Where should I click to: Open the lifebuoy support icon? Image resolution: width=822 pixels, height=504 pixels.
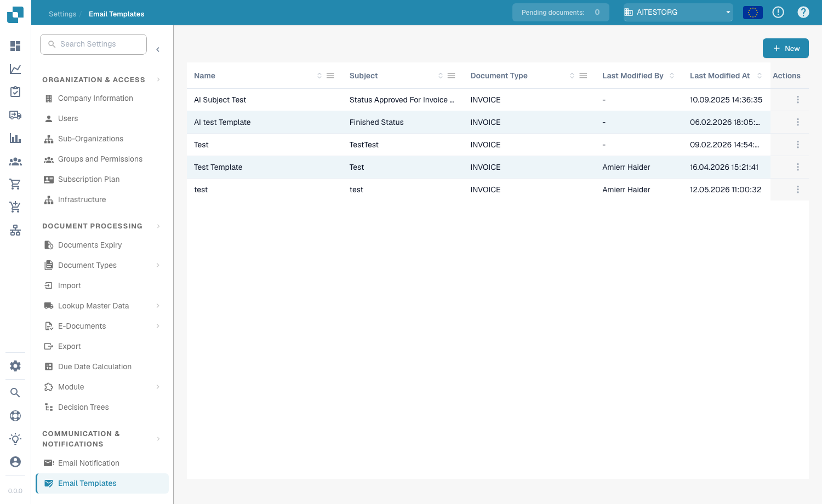tap(15, 416)
